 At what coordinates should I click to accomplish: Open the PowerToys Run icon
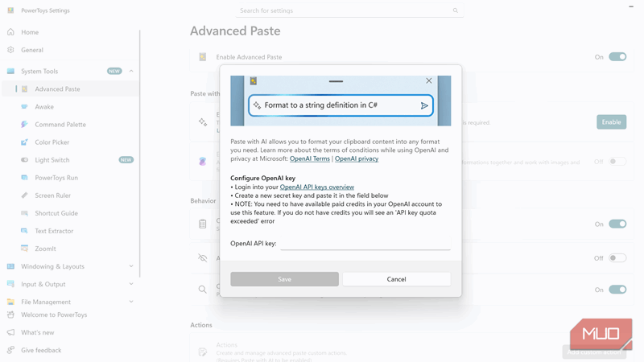pyautogui.click(x=25, y=178)
